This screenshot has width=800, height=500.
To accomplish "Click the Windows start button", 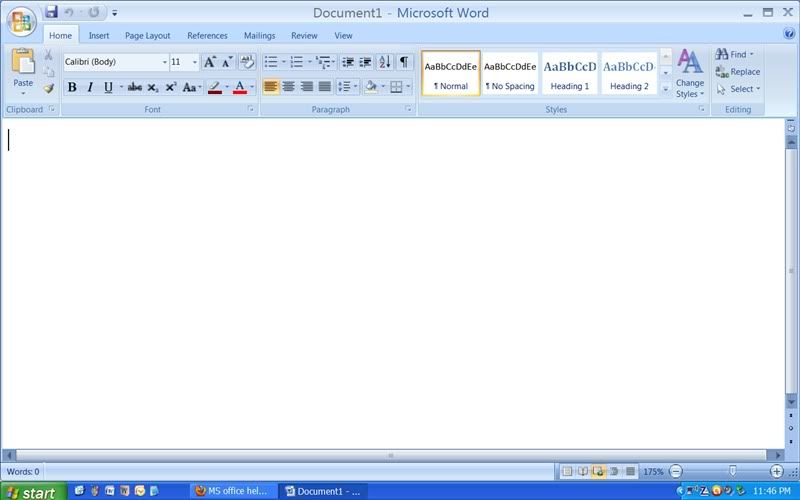I will (33, 492).
